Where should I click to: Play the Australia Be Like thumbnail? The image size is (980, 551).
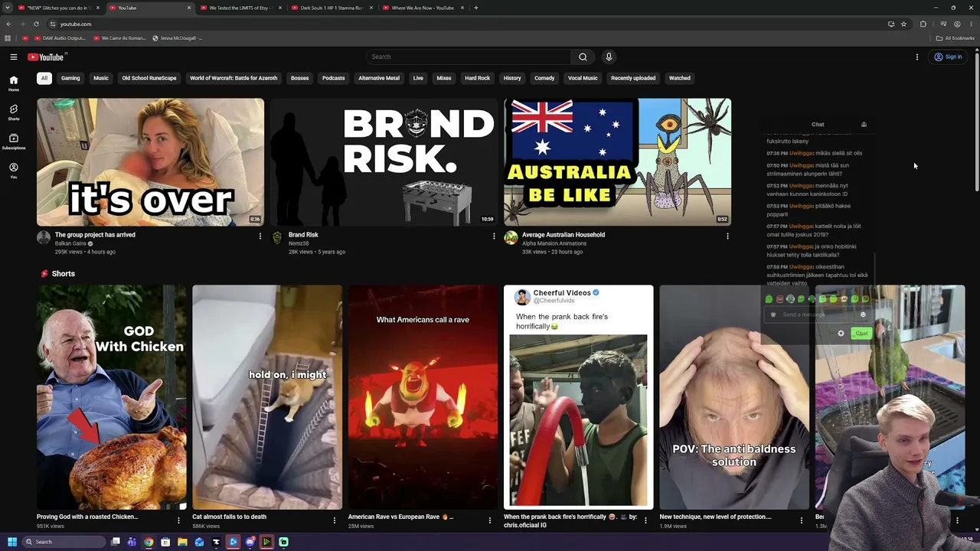(x=617, y=161)
